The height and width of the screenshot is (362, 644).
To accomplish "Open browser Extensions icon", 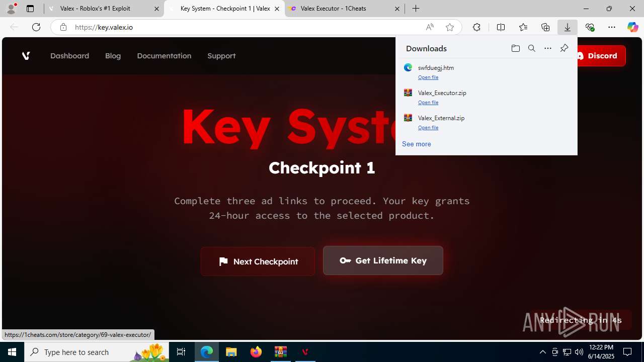I will point(476,27).
